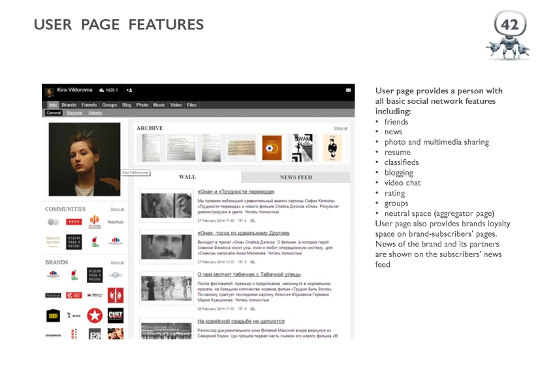Open the Brigitte Bottier community logo
The height and width of the screenshot is (392, 555).
[53, 242]
